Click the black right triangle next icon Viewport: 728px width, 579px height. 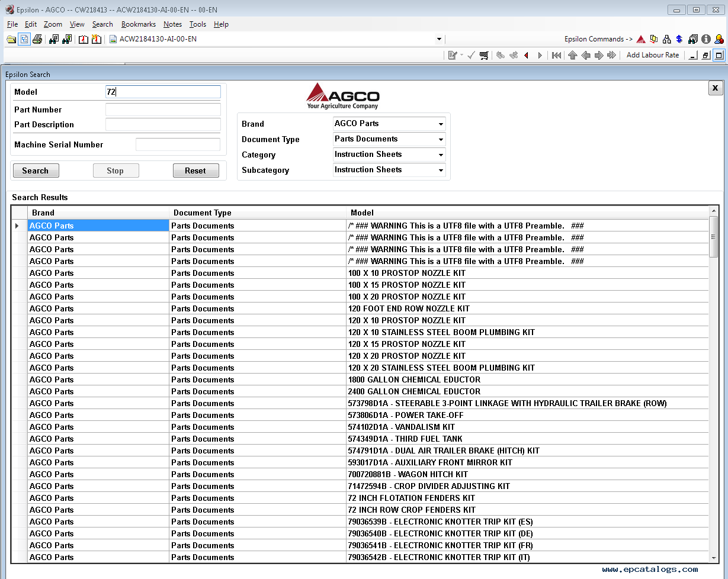coord(540,55)
